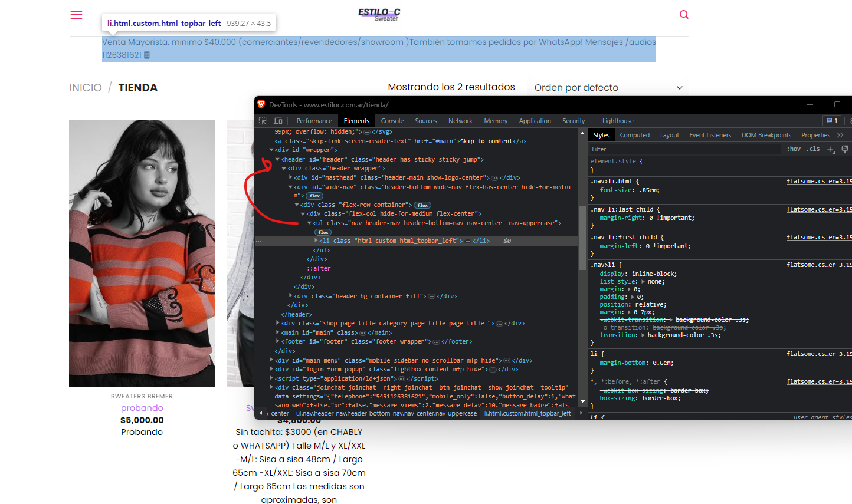Image resolution: width=852 pixels, height=504 pixels.
Task: Click breadcrumb ul.nav.header-nav in DevTools path bar
Action: click(x=386, y=413)
